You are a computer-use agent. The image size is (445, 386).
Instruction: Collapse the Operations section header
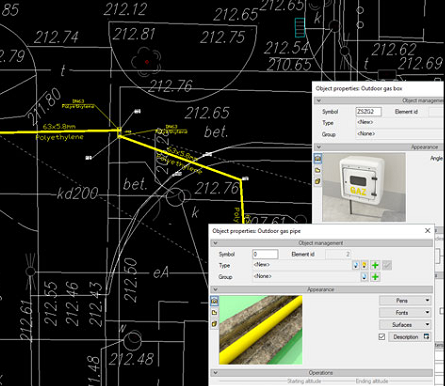pos(215,373)
